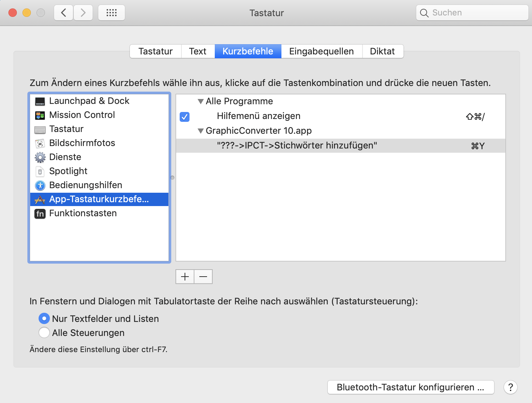Select Nur Textfelder und Listen radio
Screen dimensions: 532x403
click(44, 319)
